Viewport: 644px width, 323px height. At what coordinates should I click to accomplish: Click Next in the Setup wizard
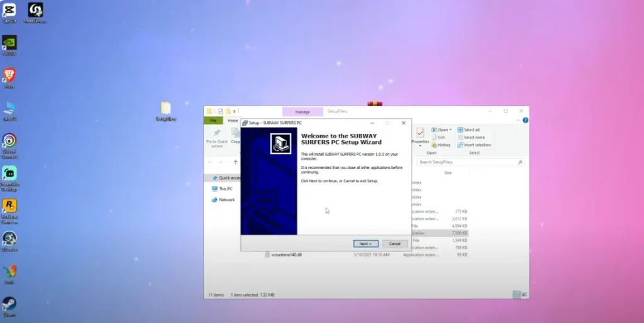pyautogui.click(x=365, y=244)
